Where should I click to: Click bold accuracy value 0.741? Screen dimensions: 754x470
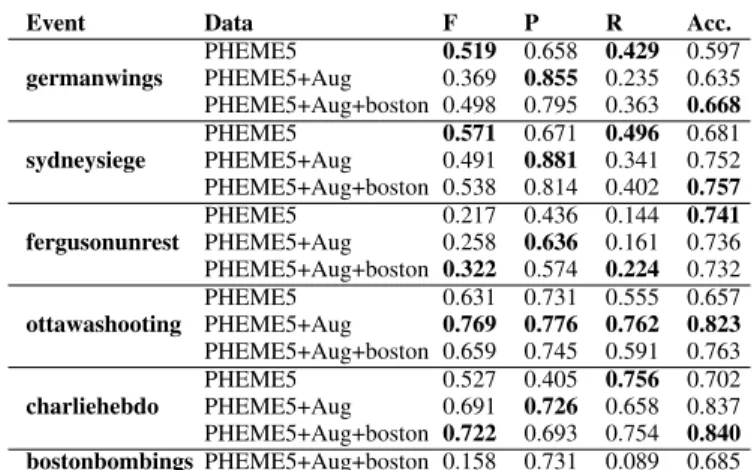(x=713, y=215)
